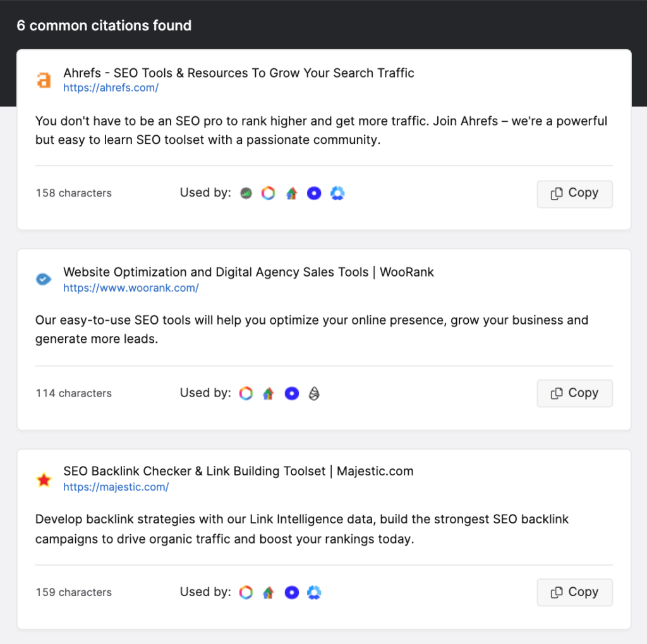647x644 pixels.
Task: Click the light-blue gear icon in the Majestic card
Action: coord(314,592)
